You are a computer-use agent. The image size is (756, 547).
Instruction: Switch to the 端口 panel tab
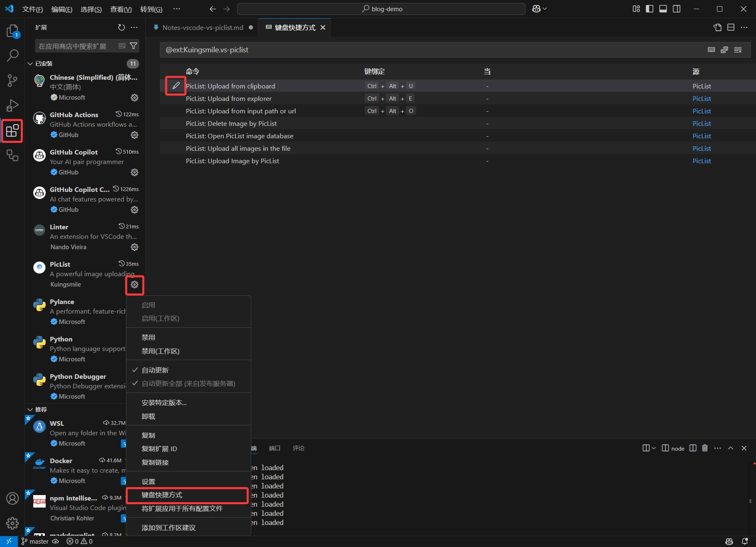pos(274,448)
